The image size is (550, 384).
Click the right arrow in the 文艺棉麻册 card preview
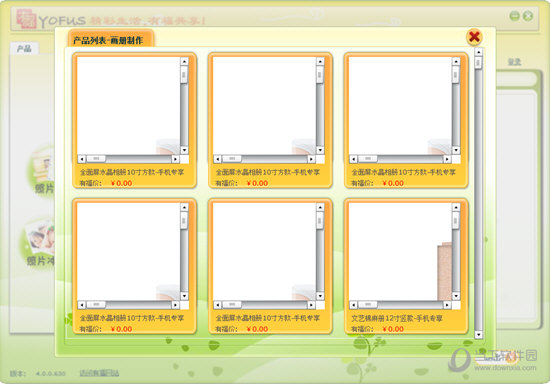click(x=447, y=305)
